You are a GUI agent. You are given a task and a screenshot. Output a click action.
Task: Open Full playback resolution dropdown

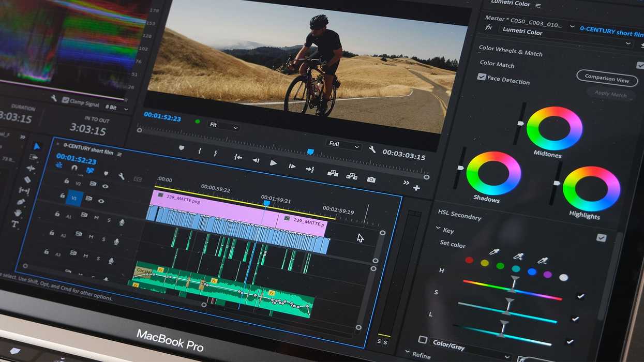(344, 145)
